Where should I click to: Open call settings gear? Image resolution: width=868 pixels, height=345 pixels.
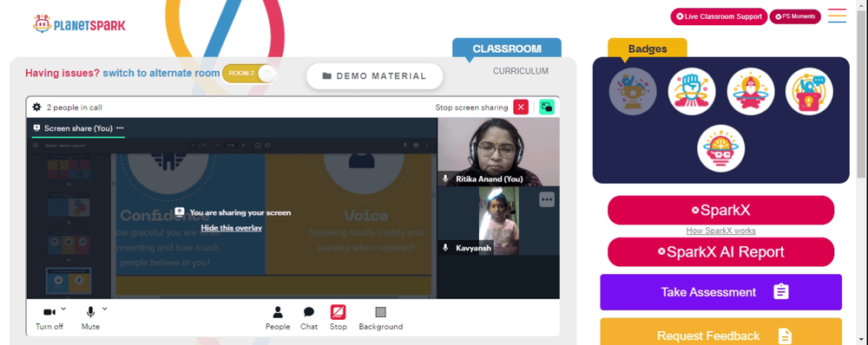37,107
